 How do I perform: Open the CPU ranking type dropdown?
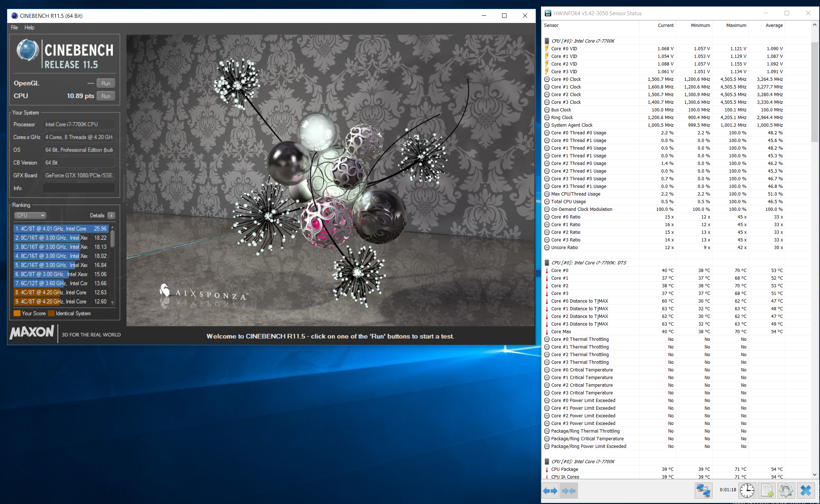point(30,216)
